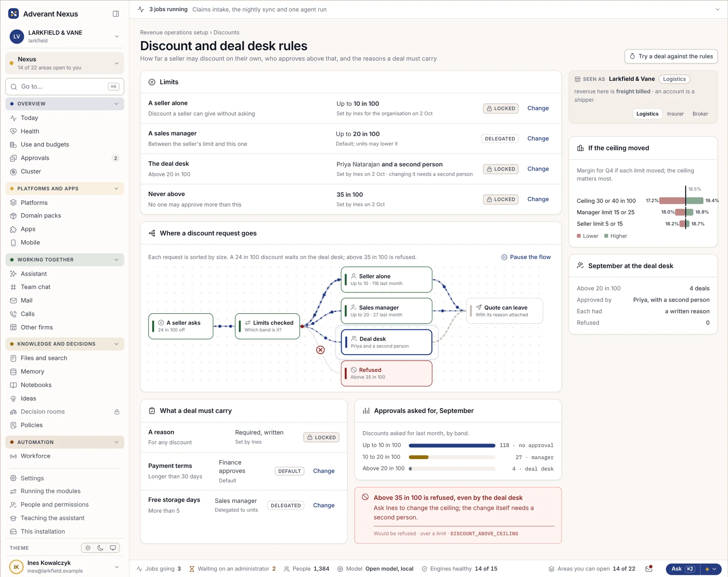Expand the Nexus areas dropdown
Screen dimensions: 728x577
65,63
